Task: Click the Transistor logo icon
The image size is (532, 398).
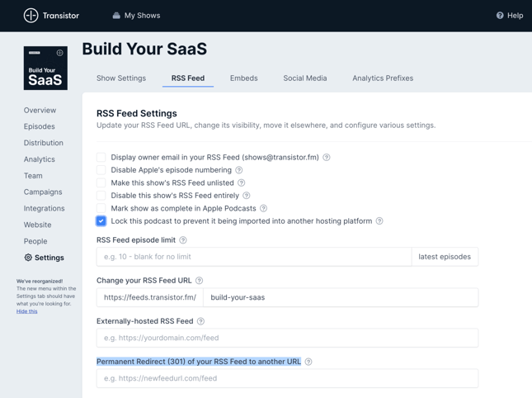Action: pyautogui.click(x=31, y=16)
